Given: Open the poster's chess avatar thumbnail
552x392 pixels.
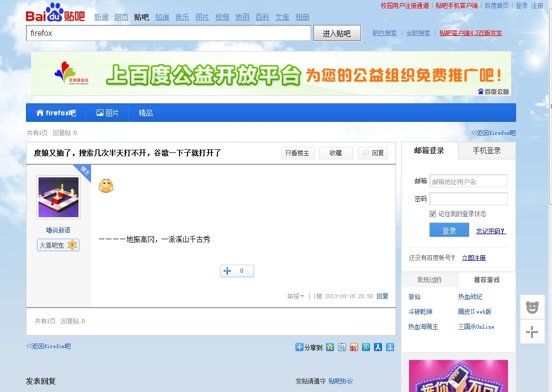Looking at the screenshot, I should point(58,197).
